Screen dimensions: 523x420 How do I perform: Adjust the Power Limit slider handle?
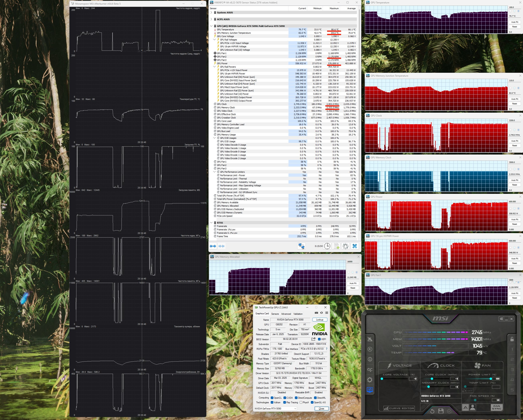pos(491,379)
